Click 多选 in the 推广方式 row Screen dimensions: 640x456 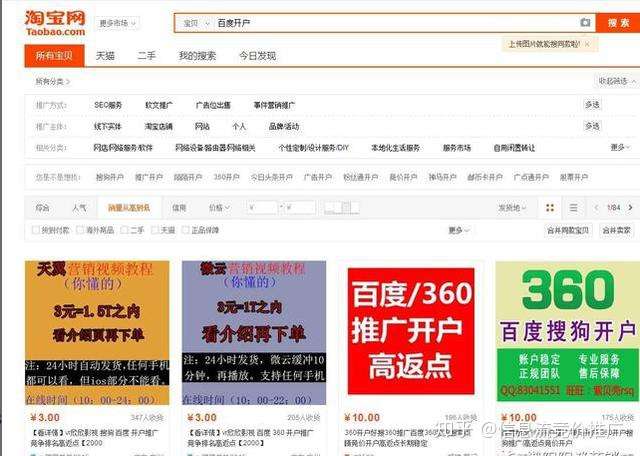coord(592,105)
